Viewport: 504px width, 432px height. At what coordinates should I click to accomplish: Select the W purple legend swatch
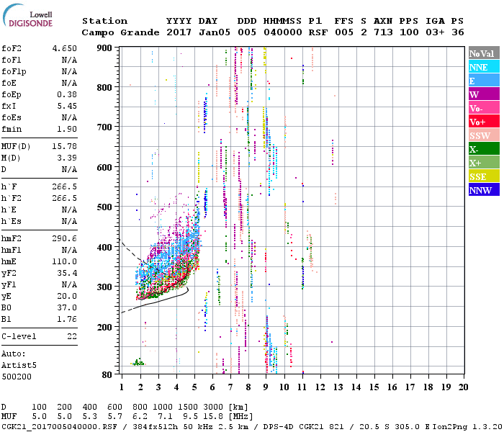(x=484, y=94)
